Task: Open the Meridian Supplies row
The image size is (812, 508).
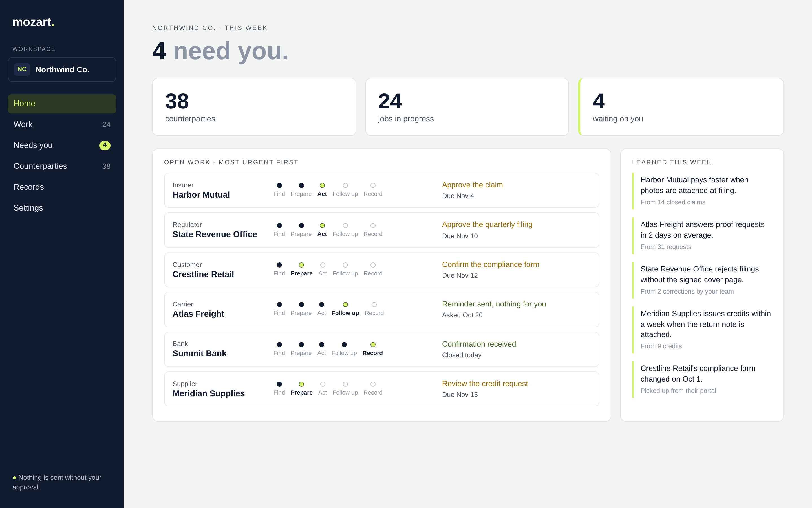Action: click(381, 389)
